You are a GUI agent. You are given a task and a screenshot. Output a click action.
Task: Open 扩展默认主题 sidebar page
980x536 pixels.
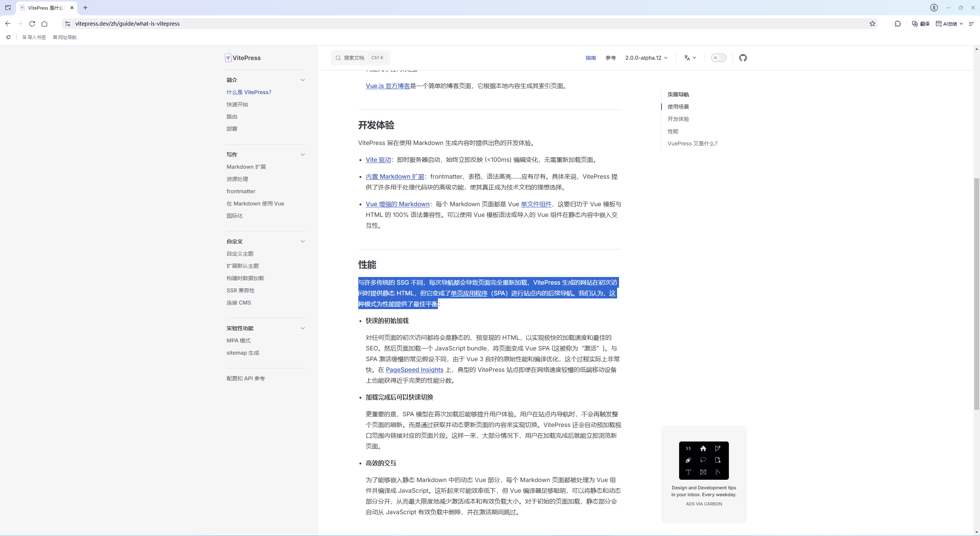pos(243,266)
